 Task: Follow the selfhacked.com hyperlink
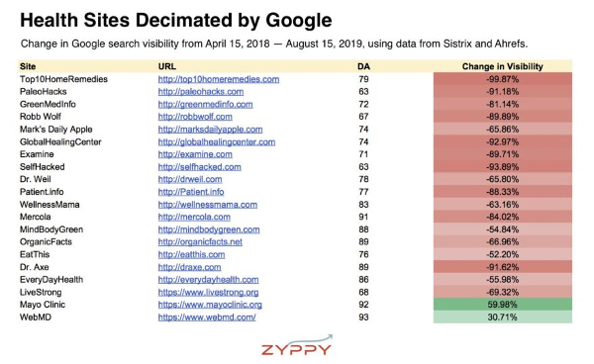point(200,167)
